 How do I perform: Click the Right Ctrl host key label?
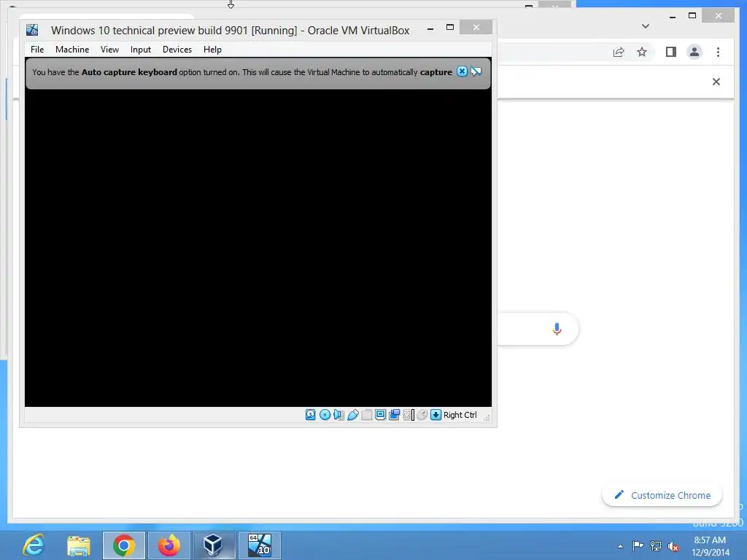pyautogui.click(x=460, y=415)
